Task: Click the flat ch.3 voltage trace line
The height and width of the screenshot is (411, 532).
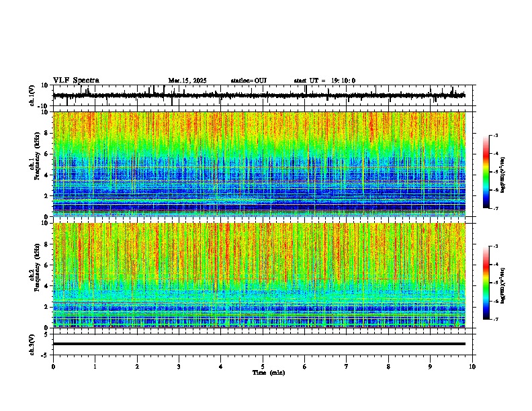Action: pos(259,344)
